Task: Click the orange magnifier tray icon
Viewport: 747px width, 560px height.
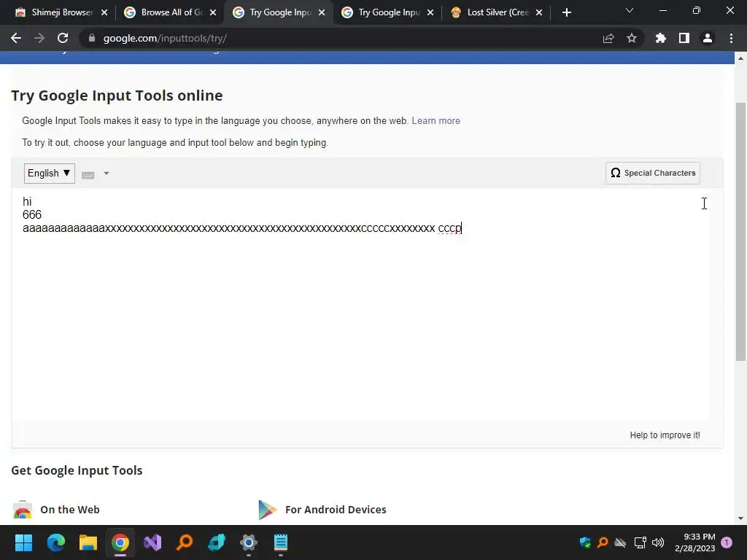Action: tap(603, 542)
